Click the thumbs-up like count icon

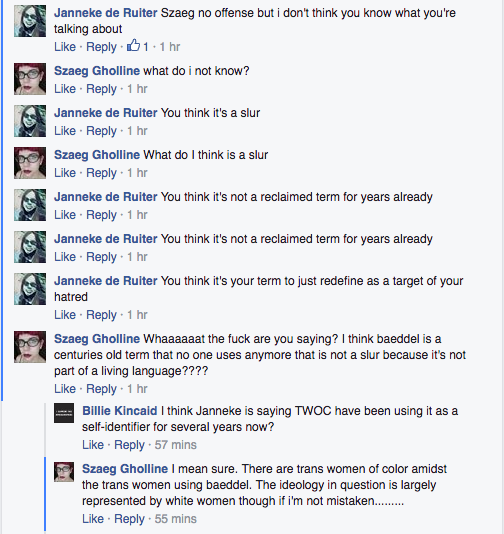tap(133, 45)
